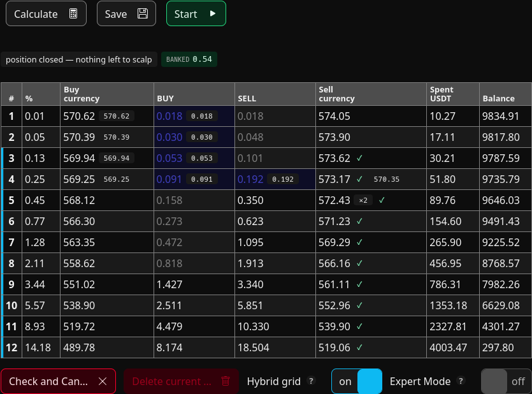This screenshot has width=532, height=394.
Task: Click the calculator icon in Calculate
Action: point(73,13)
